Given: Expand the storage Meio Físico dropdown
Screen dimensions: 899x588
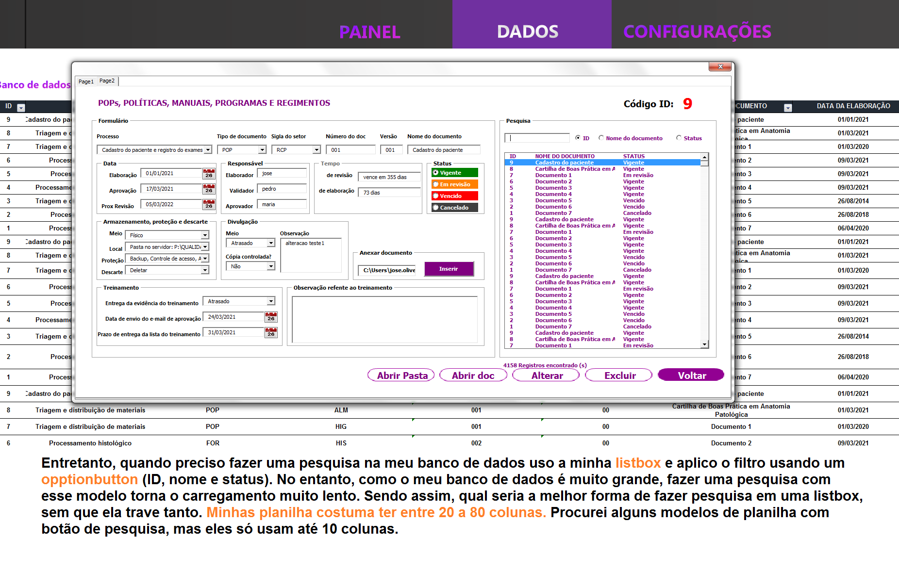Looking at the screenshot, I should tap(205, 235).
